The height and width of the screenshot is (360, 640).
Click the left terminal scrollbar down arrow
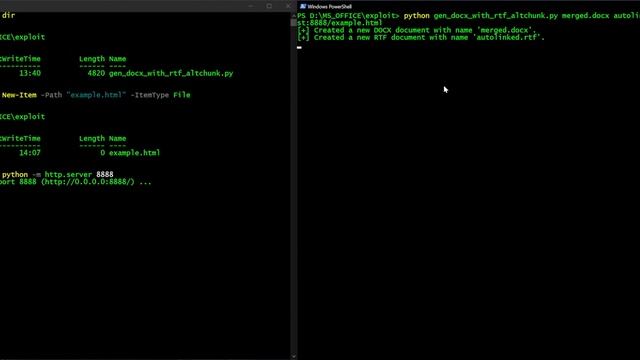click(293, 356)
